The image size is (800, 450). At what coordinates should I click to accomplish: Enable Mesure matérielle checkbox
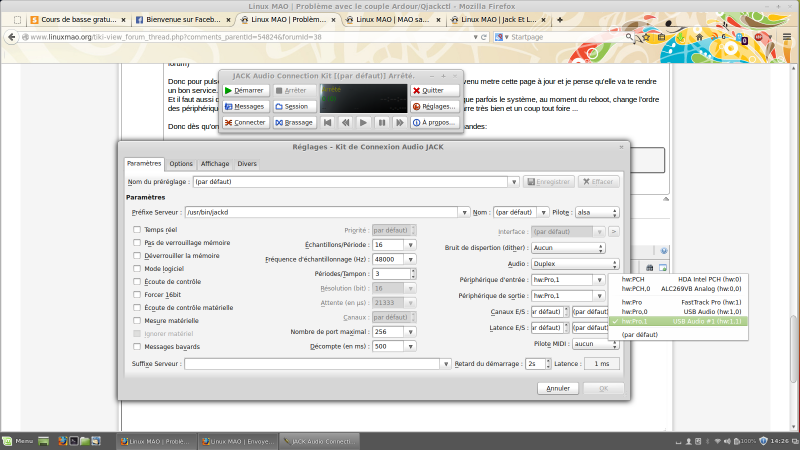point(137,320)
